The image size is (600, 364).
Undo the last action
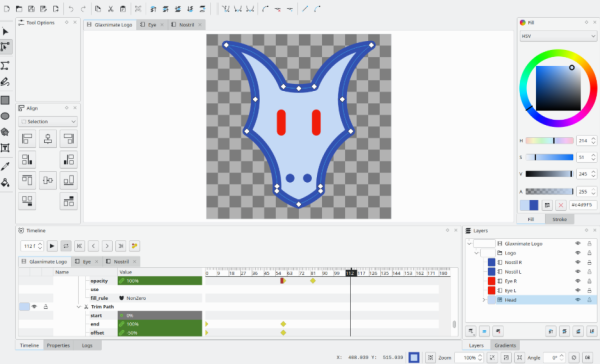click(x=71, y=9)
